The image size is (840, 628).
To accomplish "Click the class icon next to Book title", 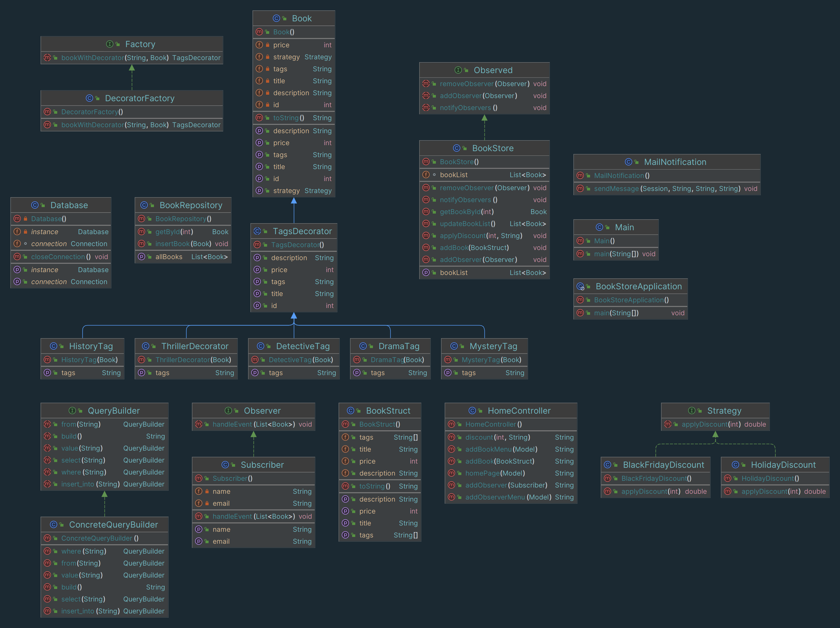I will tap(276, 18).
